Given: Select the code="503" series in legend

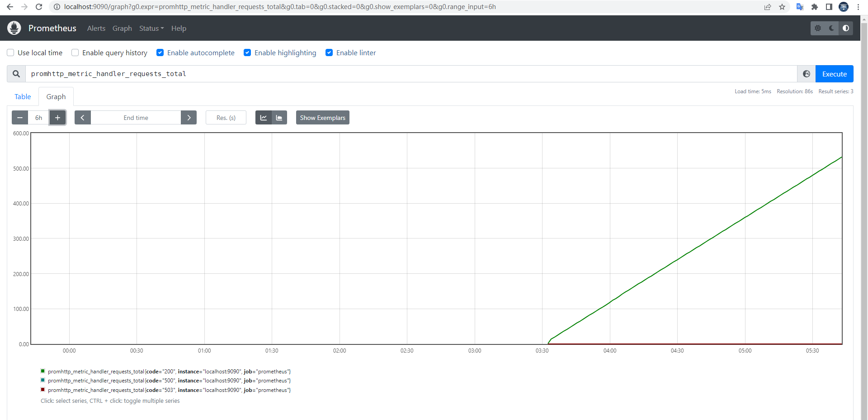Looking at the screenshot, I should tap(170, 390).
